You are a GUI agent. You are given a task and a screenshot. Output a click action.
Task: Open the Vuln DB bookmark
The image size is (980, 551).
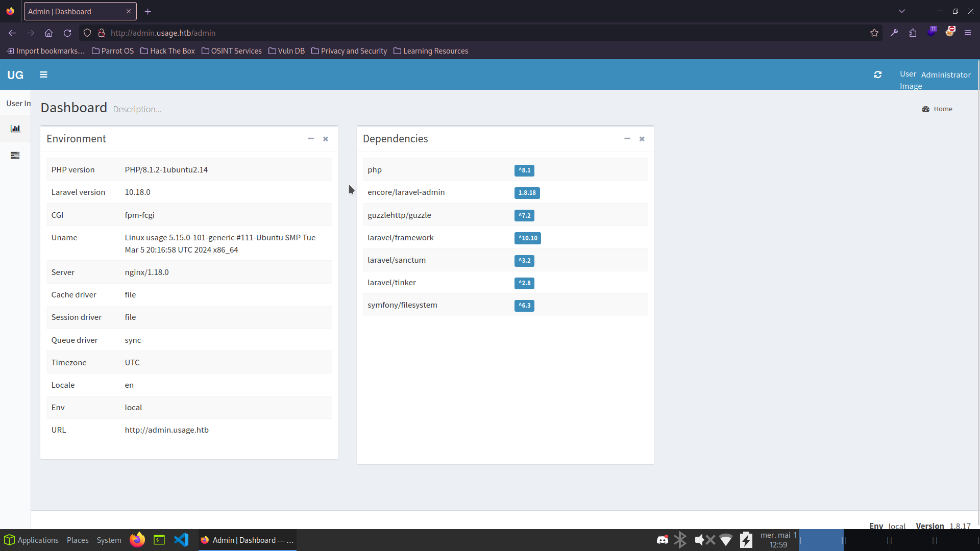pyautogui.click(x=286, y=51)
